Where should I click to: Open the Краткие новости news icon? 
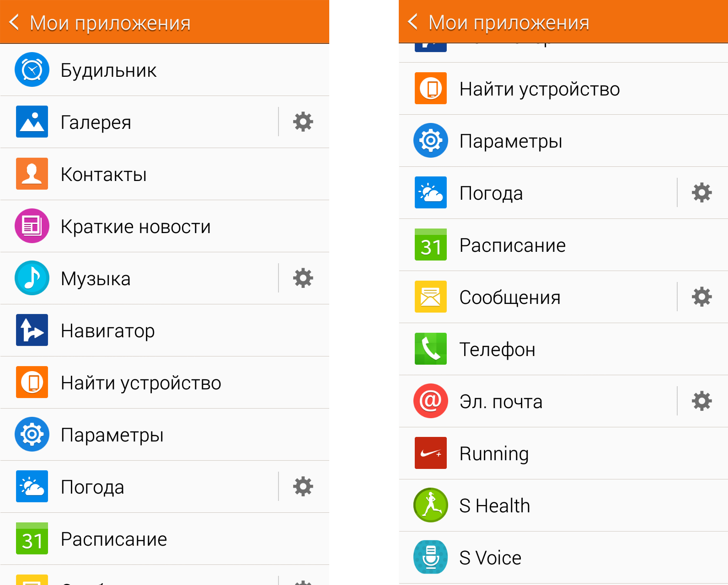[32, 226]
